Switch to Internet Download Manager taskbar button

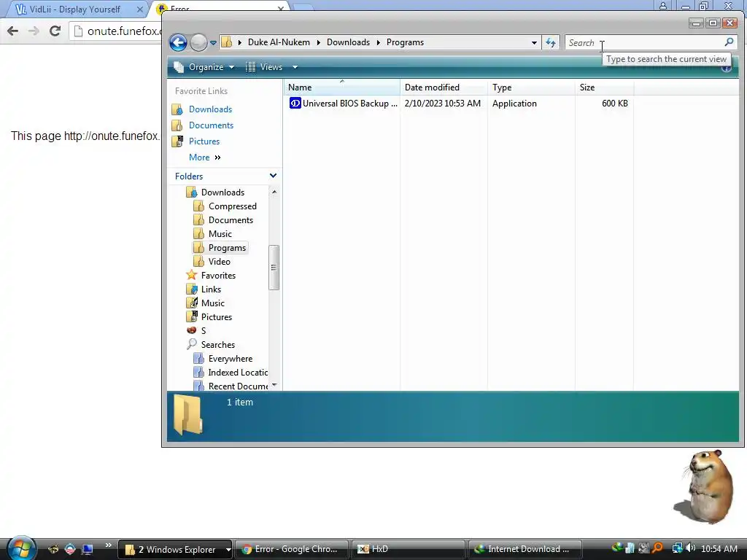pos(525,549)
